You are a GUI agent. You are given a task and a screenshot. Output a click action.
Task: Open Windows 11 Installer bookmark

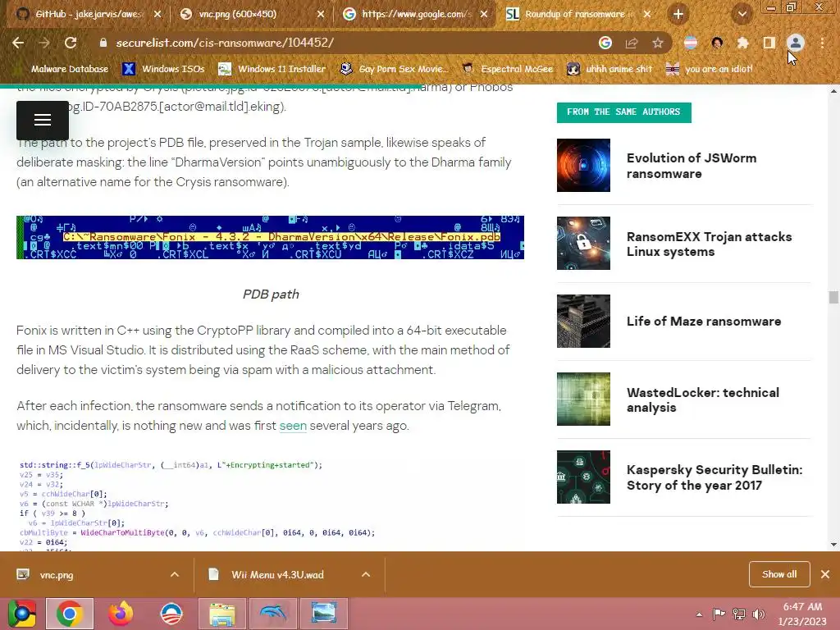coord(272,69)
